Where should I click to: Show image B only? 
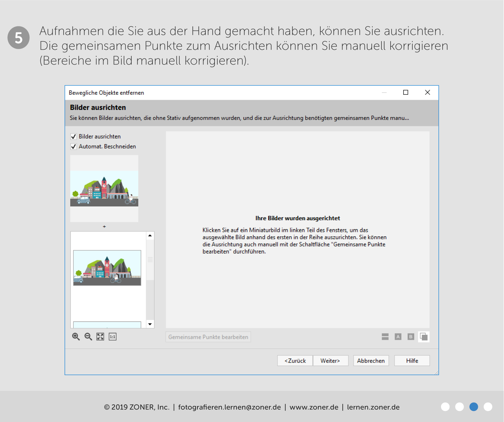click(x=410, y=337)
